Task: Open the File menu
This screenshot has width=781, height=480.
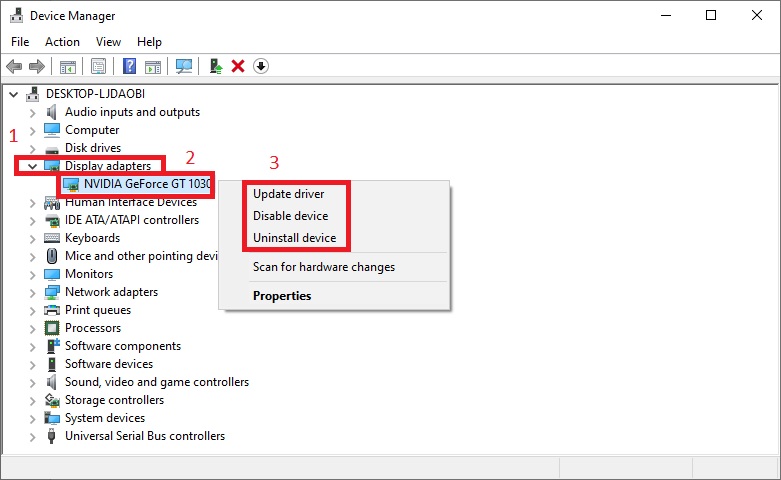Action: pyautogui.click(x=20, y=42)
